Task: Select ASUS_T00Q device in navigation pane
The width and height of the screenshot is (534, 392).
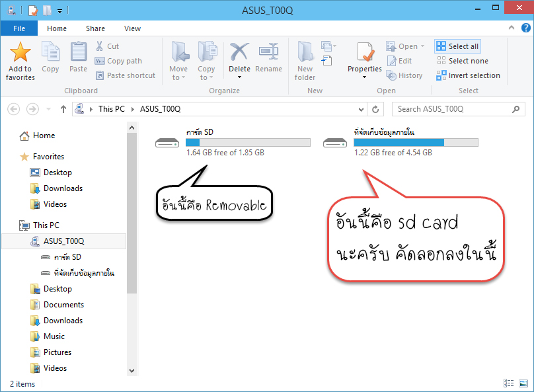Action: [63, 241]
